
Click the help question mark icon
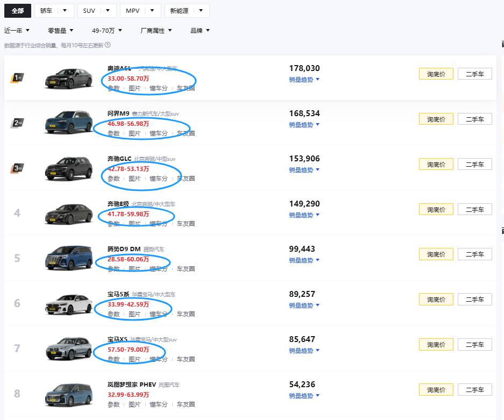click(x=108, y=45)
